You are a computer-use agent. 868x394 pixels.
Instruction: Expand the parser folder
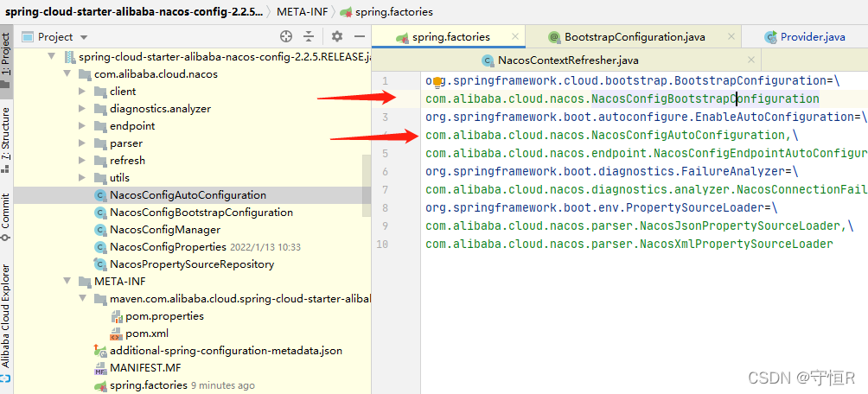click(x=82, y=143)
